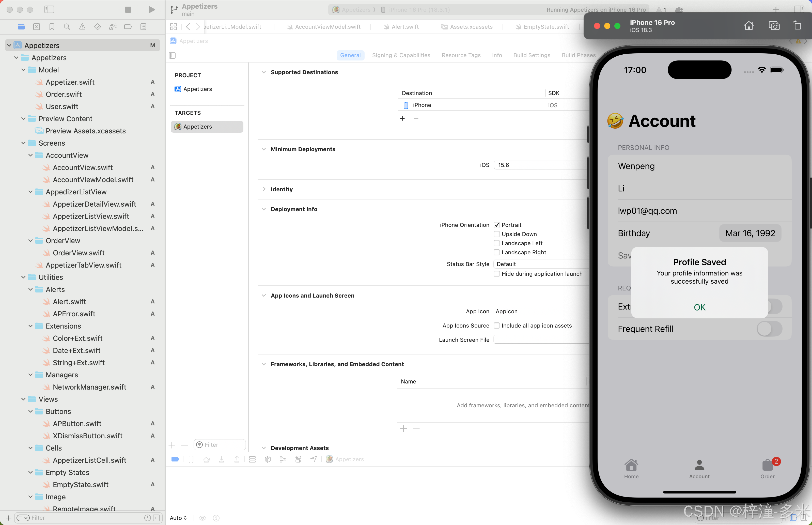Collapse the Screens folder in navigator
This screenshot has height=525, width=812.
coord(23,143)
